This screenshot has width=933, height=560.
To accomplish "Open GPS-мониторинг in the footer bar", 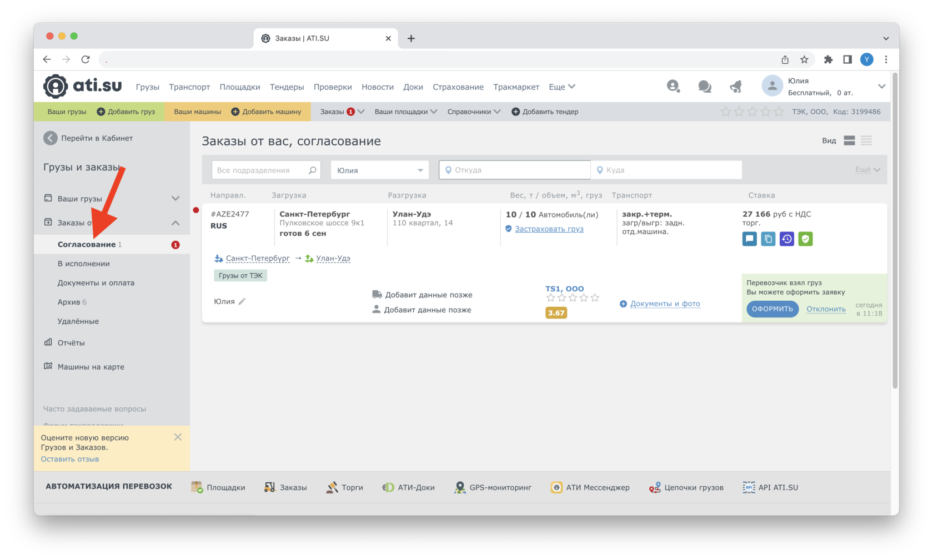I will click(x=493, y=487).
